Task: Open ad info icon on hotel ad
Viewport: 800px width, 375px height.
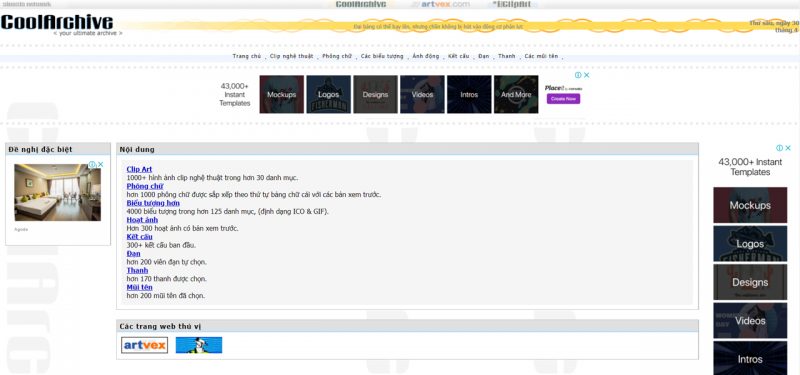Action: point(92,164)
